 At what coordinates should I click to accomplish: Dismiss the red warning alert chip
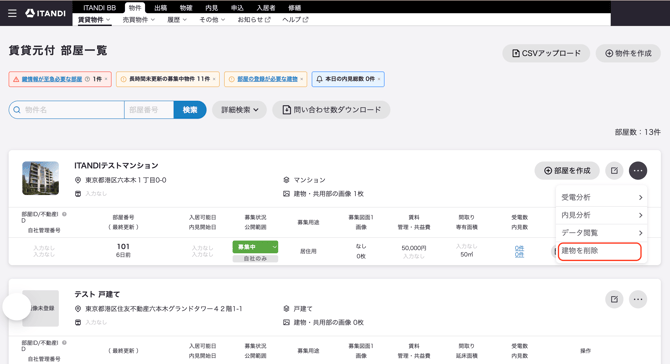coord(106,79)
